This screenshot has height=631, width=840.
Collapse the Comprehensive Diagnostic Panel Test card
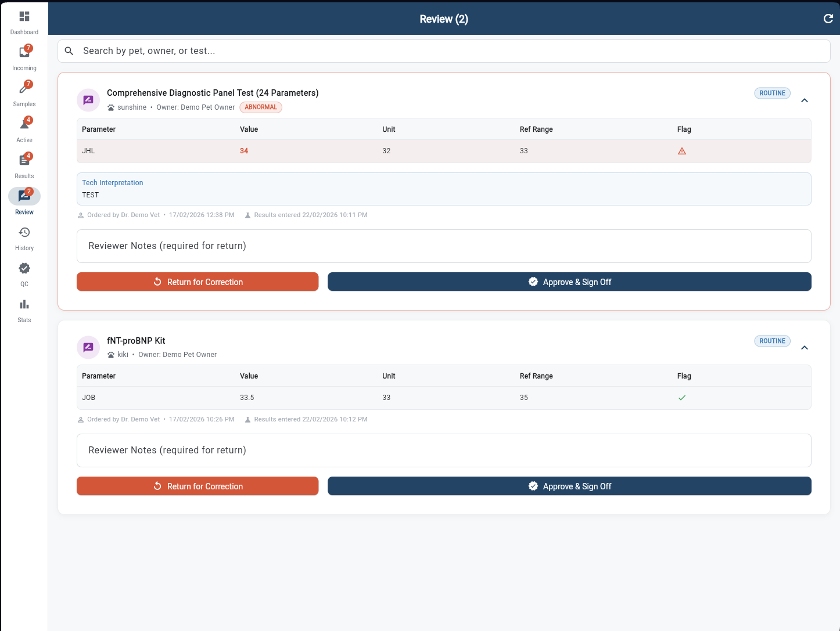tap(805, 100)
